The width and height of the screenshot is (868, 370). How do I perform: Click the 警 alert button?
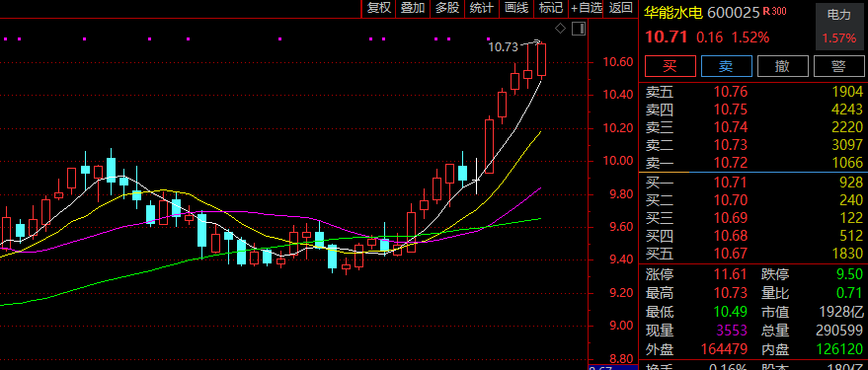click(x=838, y=66)
